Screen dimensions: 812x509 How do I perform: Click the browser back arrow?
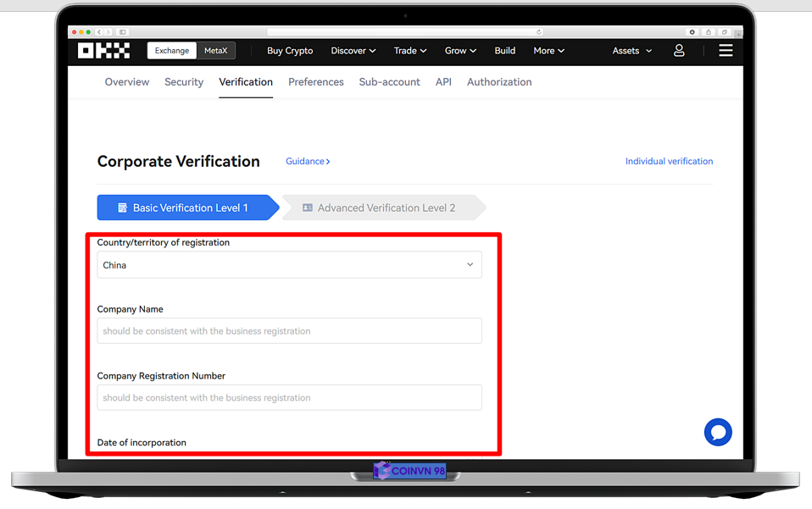click(x=99, y=32)
